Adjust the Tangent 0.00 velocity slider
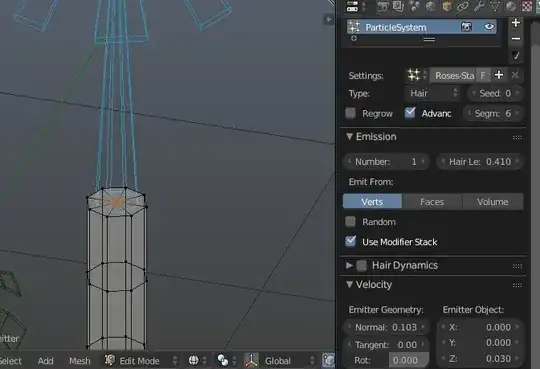 (386, 345)
